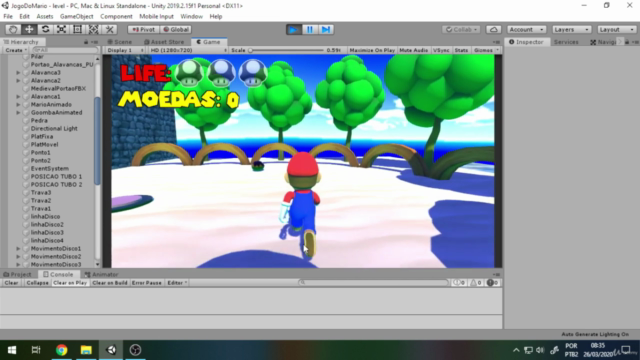Open the Layers dropdown
This screenshot has width=640, height=360.
click(571, 29)
